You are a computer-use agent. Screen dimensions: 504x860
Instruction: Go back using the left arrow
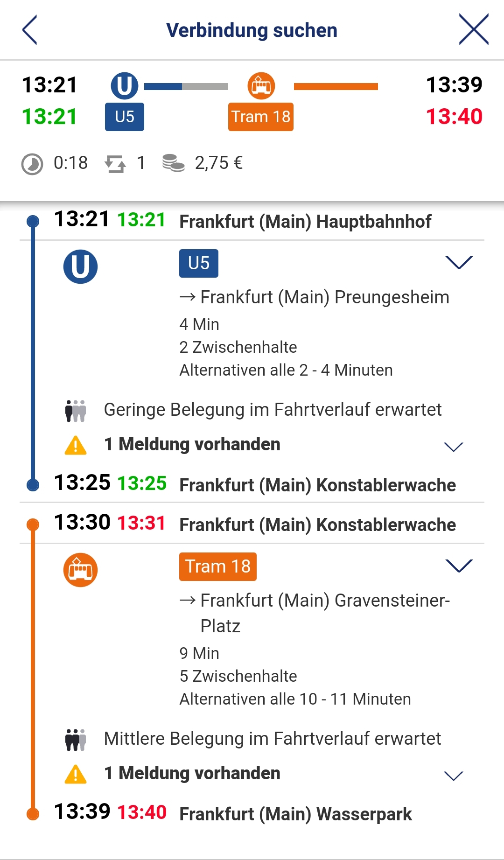pyautogui.click(x=29, y=30)
